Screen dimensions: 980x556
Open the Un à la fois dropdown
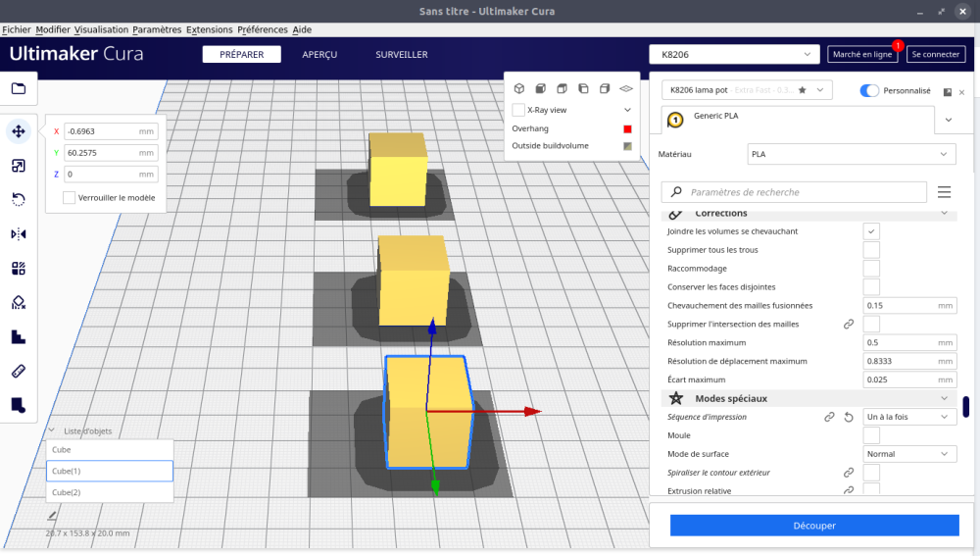[x=910, y=417]
